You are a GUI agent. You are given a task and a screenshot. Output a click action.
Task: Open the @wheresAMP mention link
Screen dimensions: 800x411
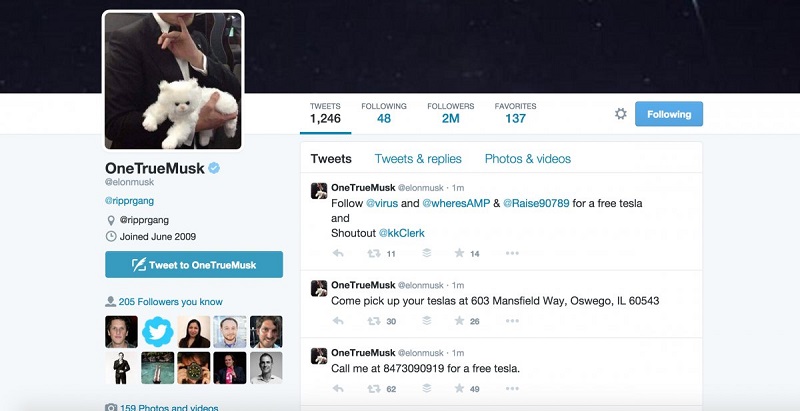tap(455, 203)
